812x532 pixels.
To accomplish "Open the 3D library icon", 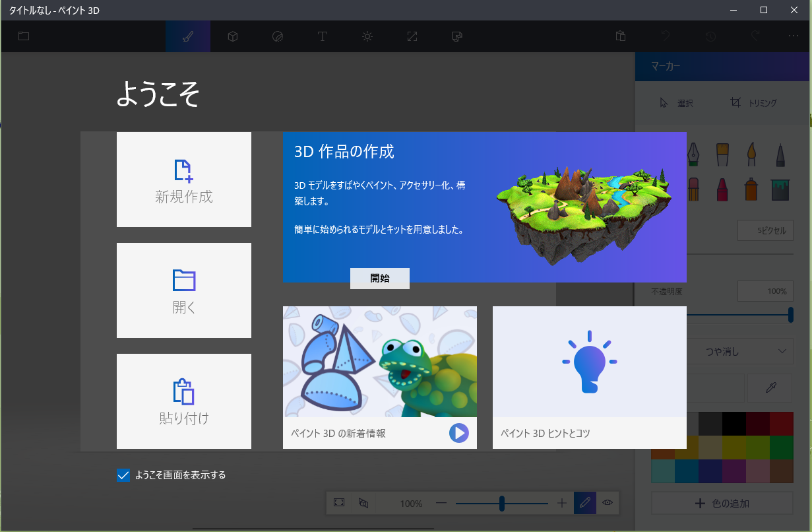I will tap(456, 36).
